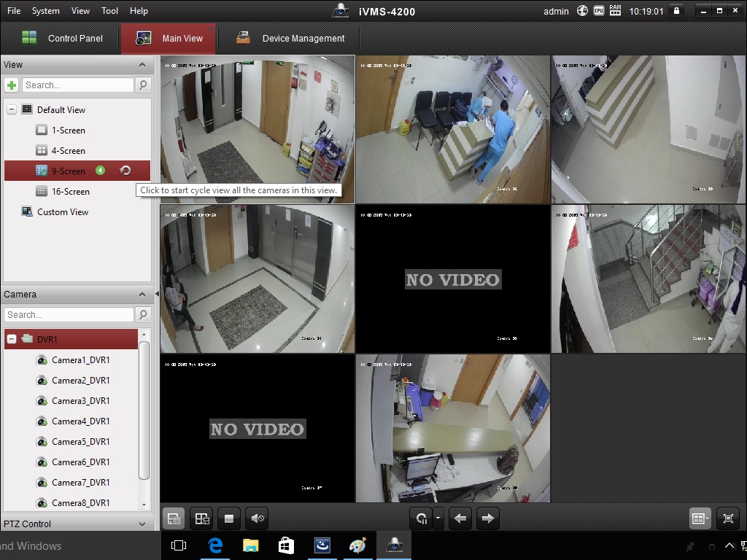This screenshot has width=747, height=560.
Task: Open the window division layout button
Action: click(x=700, y=518)
